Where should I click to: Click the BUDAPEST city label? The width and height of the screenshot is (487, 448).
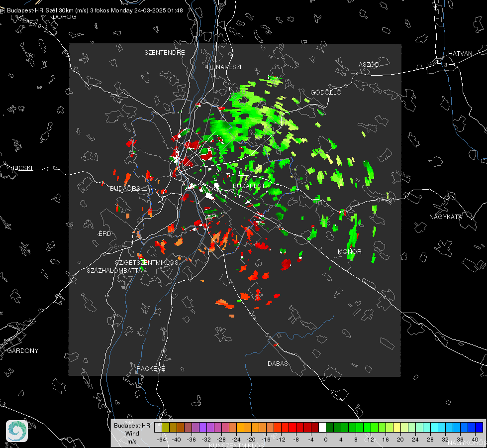(249, 186)
